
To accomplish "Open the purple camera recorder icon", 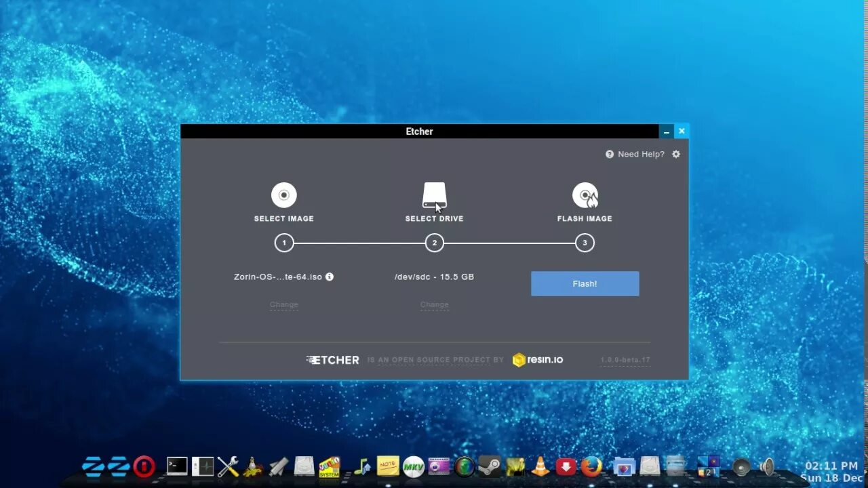I will point(439,466).
